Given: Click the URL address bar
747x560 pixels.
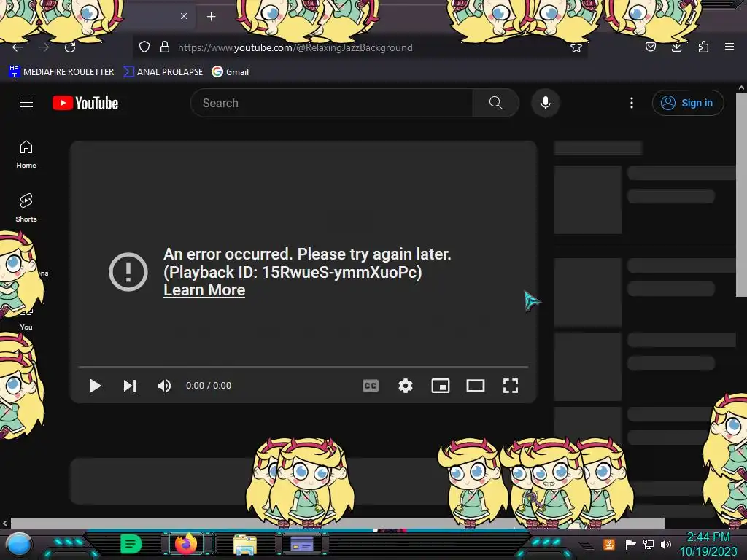Looking at the screenshot, I should (360, 47).
